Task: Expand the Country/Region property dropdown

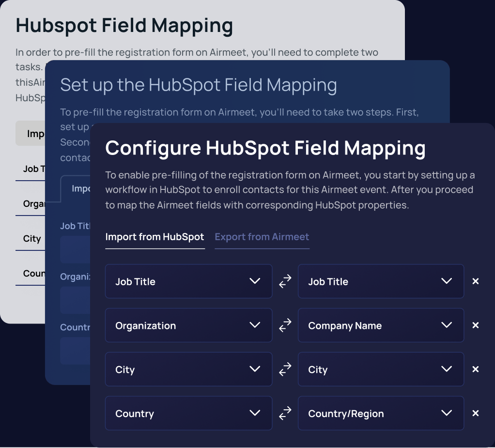Action: 381,413
